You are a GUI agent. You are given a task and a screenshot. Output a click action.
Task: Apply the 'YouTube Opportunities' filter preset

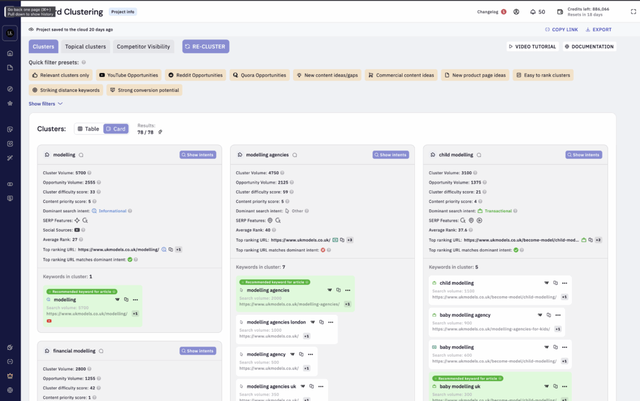tap(128, 75)
